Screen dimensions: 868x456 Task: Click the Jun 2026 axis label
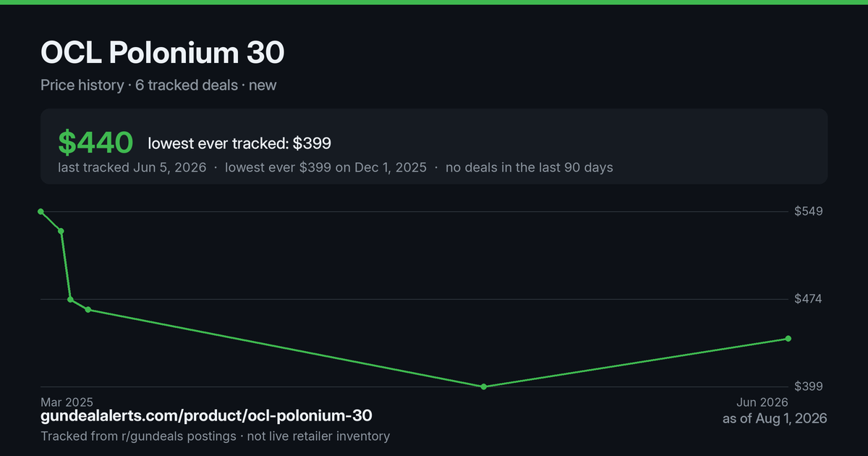point(762,402)
